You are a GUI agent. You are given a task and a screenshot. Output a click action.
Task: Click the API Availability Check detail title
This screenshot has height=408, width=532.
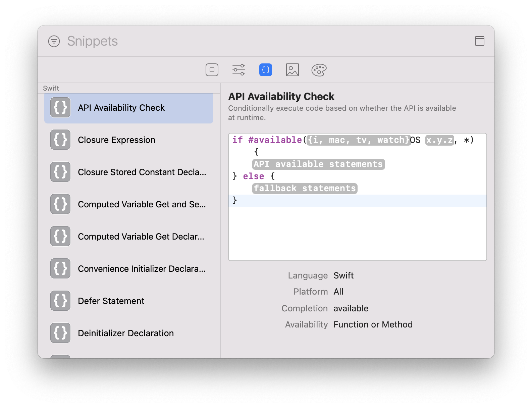[281, 97]
